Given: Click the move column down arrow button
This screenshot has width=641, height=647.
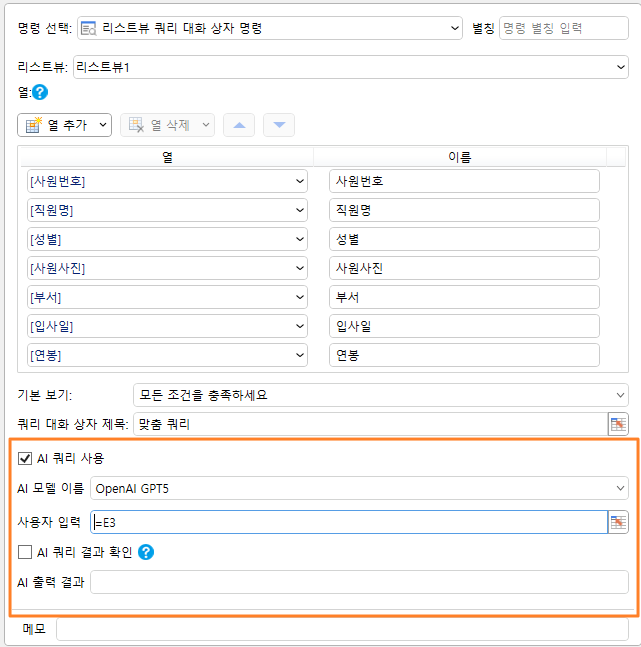Looking at the screenshot, I should pyautogui.click(x=279, y=125).
